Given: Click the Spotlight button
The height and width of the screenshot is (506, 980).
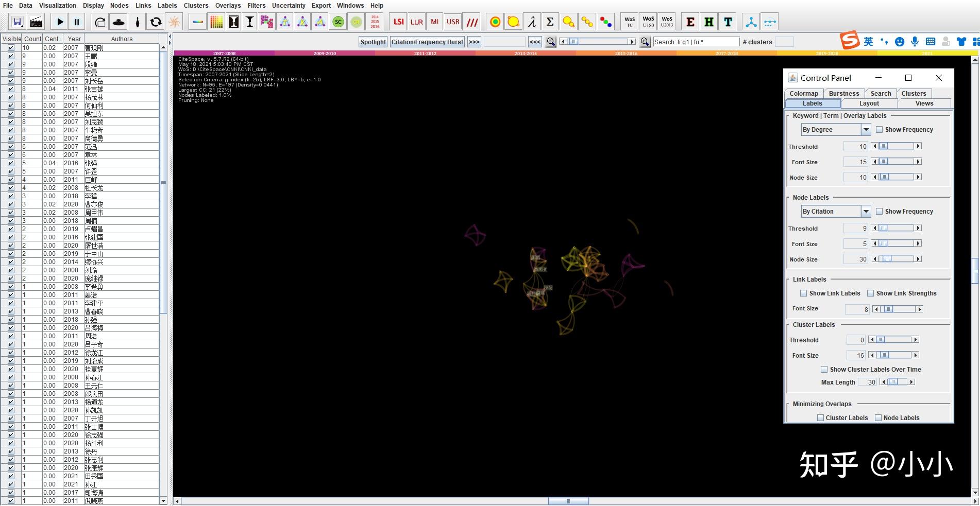Looking at the screenshot, I should tap(373, 42).
